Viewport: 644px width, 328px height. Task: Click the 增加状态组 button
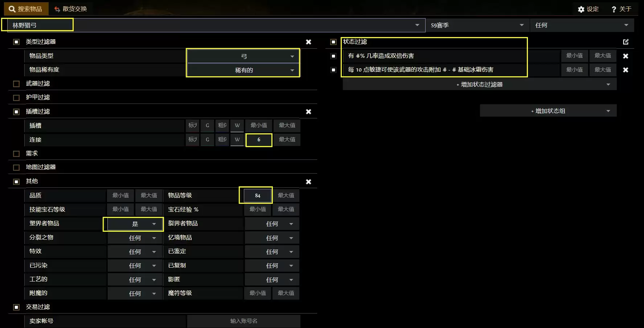(548, 111)
